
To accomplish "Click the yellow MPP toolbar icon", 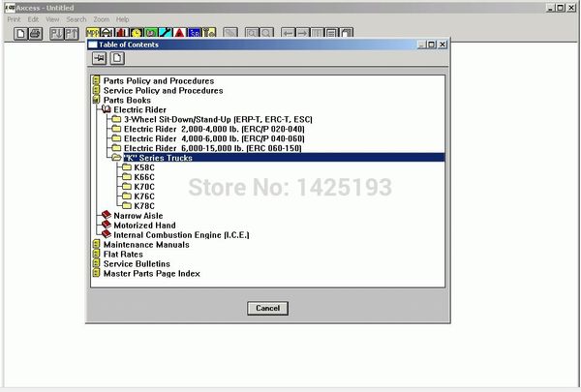I will (x=93, y=33).
